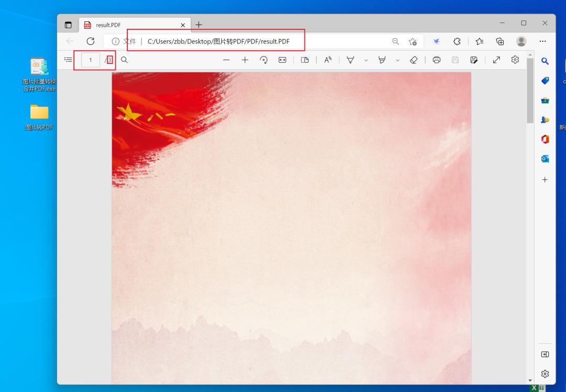Screen dimensions: 566x392
Task: Activate the Fit to width icon
Action: pos(282,60)
